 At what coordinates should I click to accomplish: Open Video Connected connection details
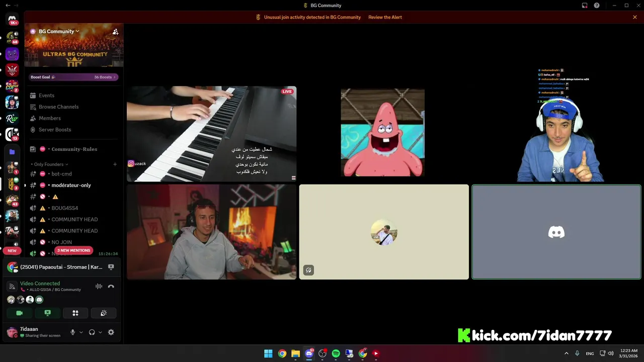tap(40, 284)
